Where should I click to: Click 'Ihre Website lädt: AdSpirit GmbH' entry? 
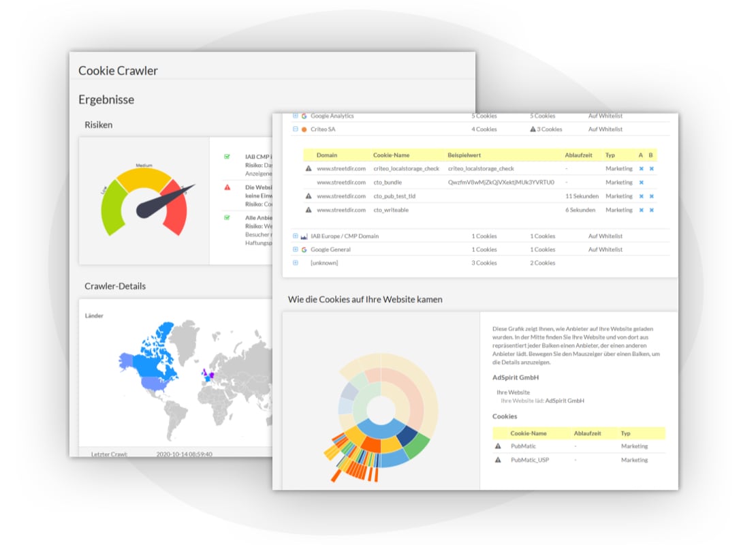pos(542,401)
